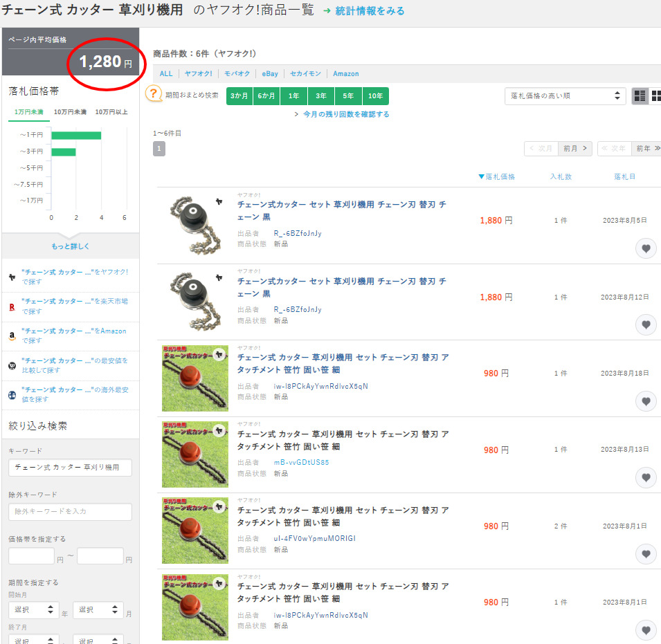The height and width of the screenshot is (644, 661).
Task: Click heart icon on August 12 listing
Action: [645, 324]
